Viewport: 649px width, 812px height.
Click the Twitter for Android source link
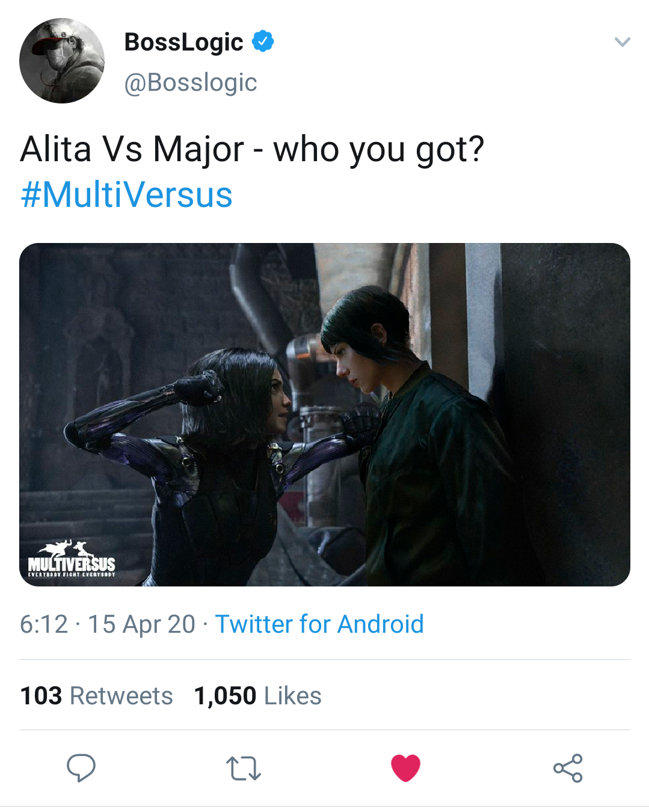pos(319,624)
